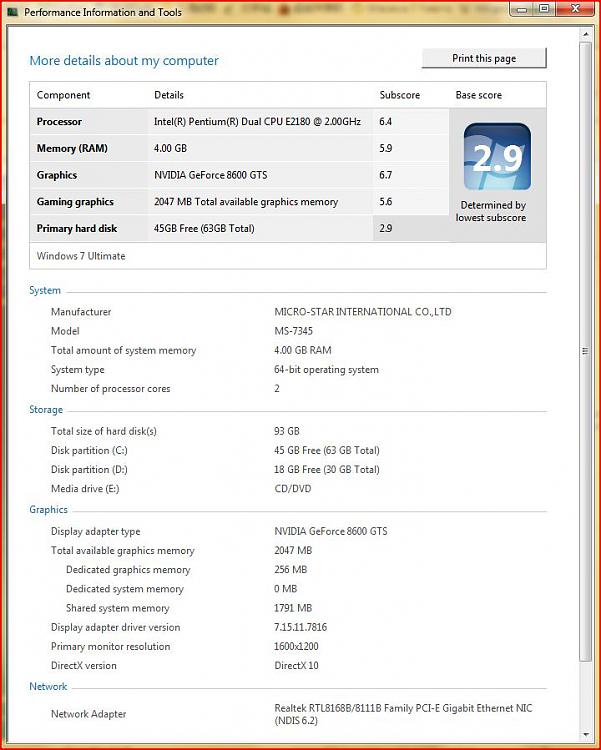The height and width of the screenshot is (750, 601).
Task: Click the 5.6 gaming graphics subscore
Action: pyautogui.click(x=385, y=202)
